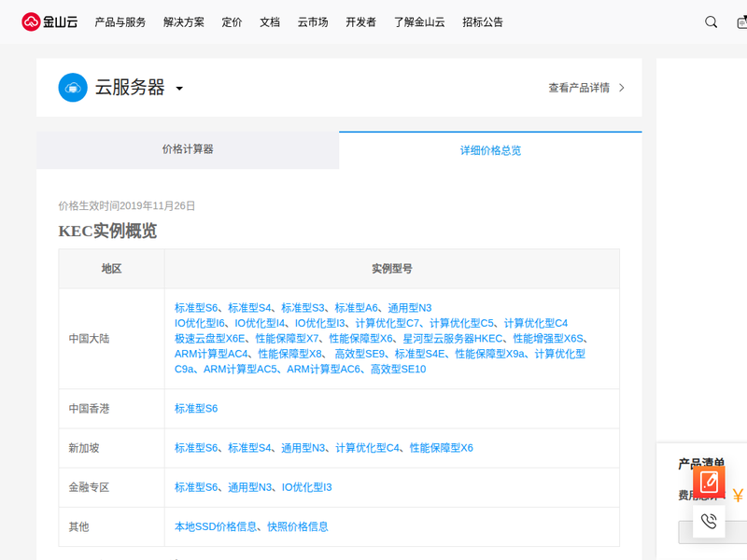Open 标准型S4 link in 中国大陆 row
The height and width of the screenshot is (560, 747).
[x=249, y=308]
